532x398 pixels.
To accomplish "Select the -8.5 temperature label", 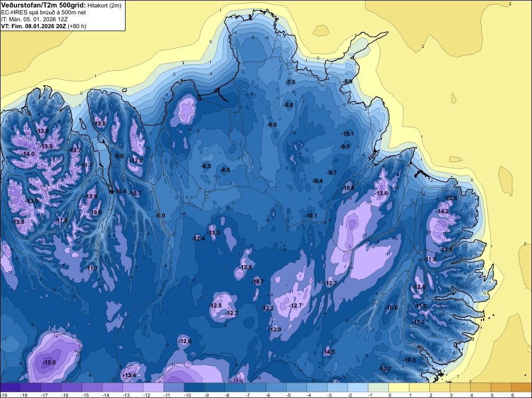I will (x=206, y=166).
